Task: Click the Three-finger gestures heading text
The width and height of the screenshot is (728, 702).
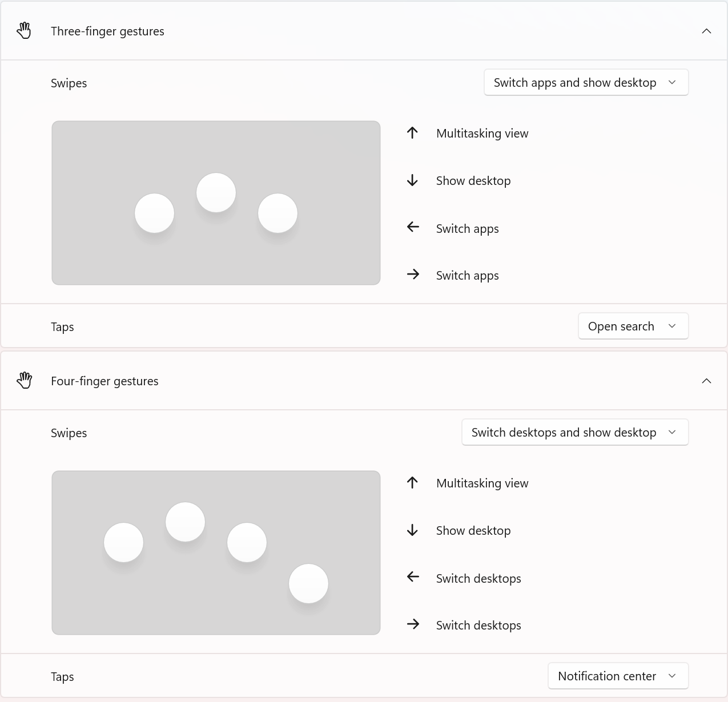Action: pyautogui.click(x=107, y=31)
